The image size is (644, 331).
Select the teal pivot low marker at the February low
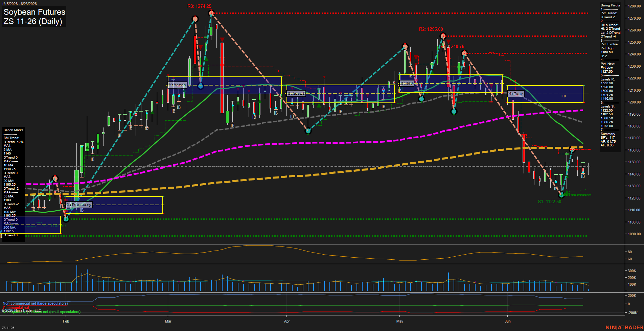(x=66, y=219)
